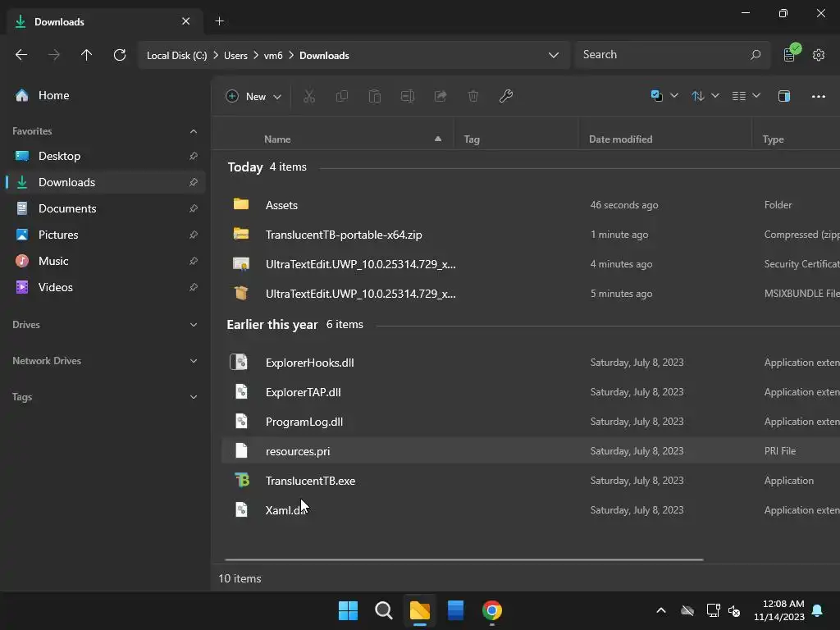The height and width of the screenshot is (630, 840).
Task: Expand the address bar history chevron
Action: click(x=554, y=55)
